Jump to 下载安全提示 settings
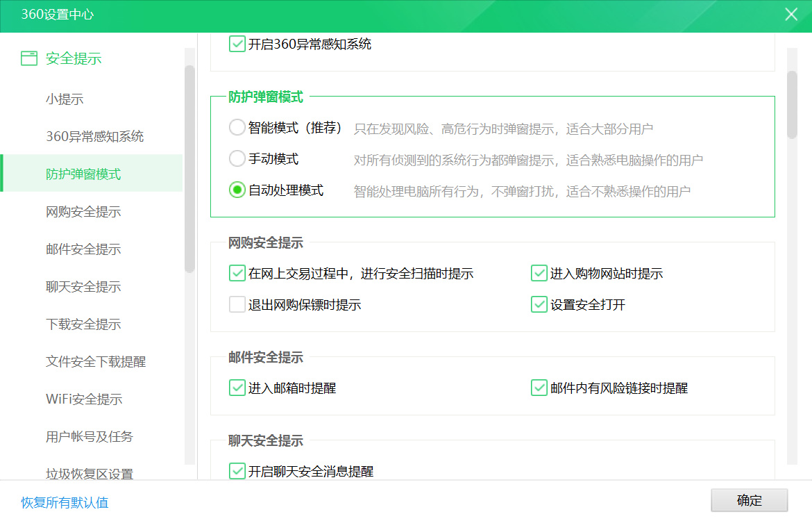 tap(83, 324)
